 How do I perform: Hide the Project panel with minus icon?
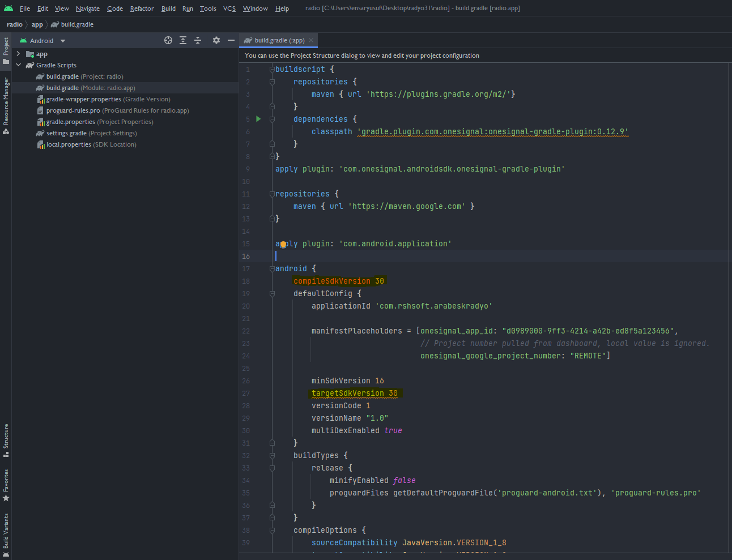coord(231,40)
